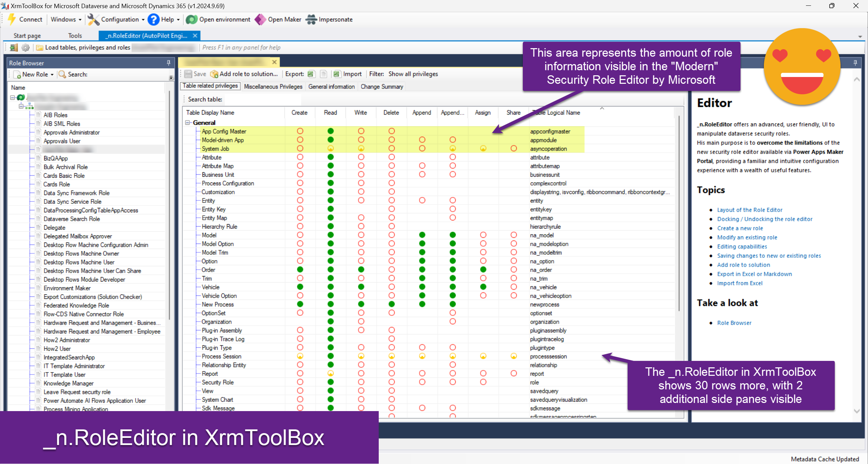Open the New Role dropdown arrow
Viewport: 868px width, 464px height.
52,75
